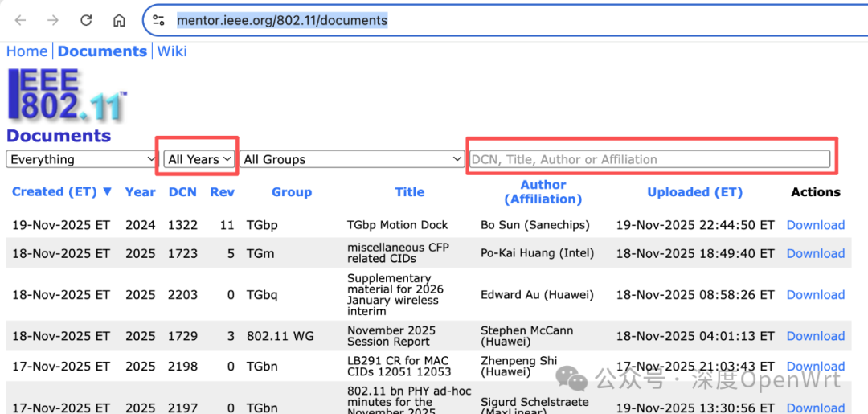
Task: Download LB291 CR for MAC CIDs document
Action: (816, 367)
